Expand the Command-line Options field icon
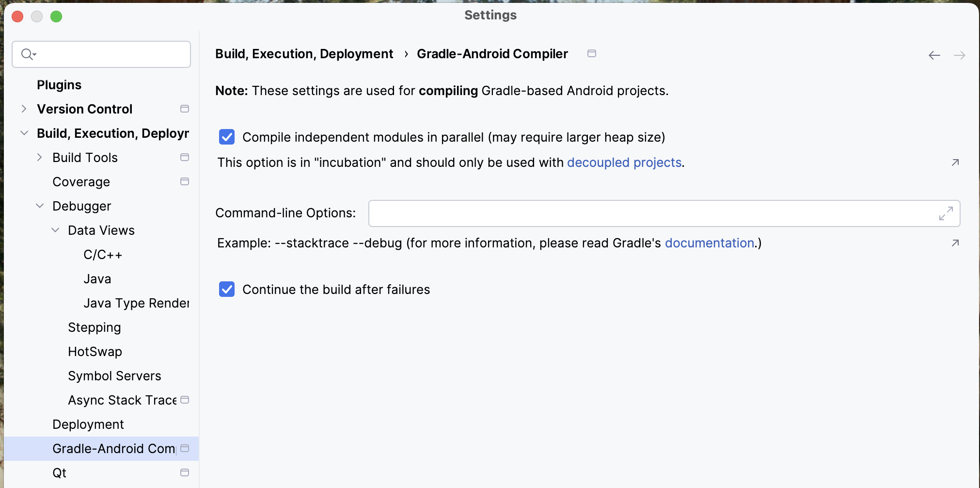Screen dimensions: 980x488 pos(946,213)
